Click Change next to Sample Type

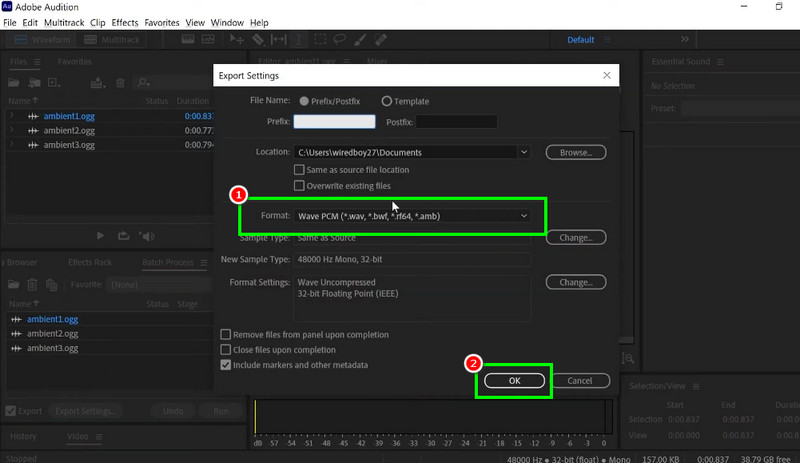[576, 237]
